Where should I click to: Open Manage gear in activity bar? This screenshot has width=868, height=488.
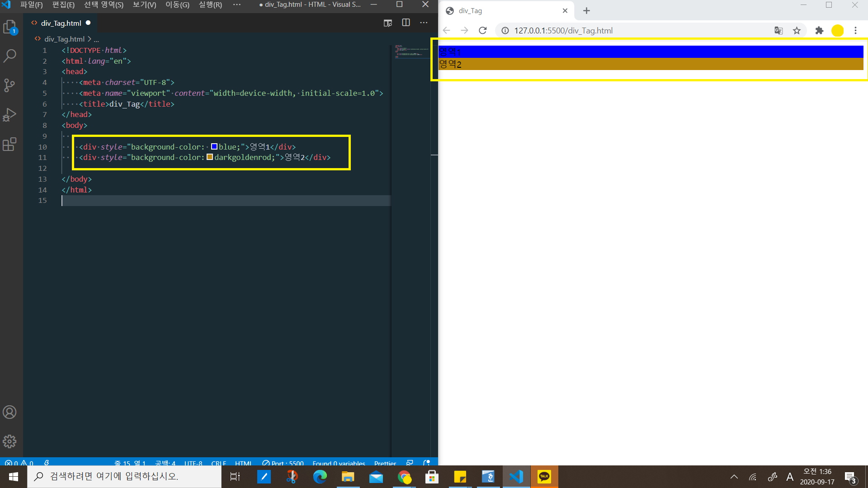tap(9, 441)
